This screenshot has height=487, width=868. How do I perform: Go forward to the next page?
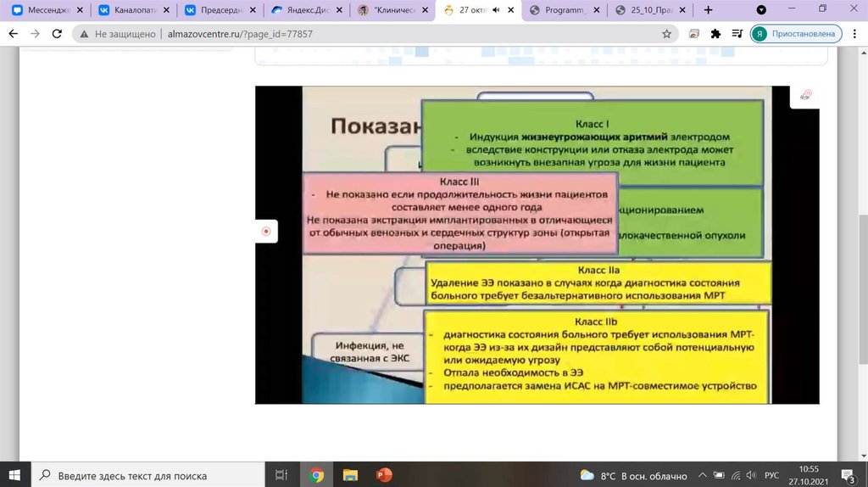pos(35,34)
